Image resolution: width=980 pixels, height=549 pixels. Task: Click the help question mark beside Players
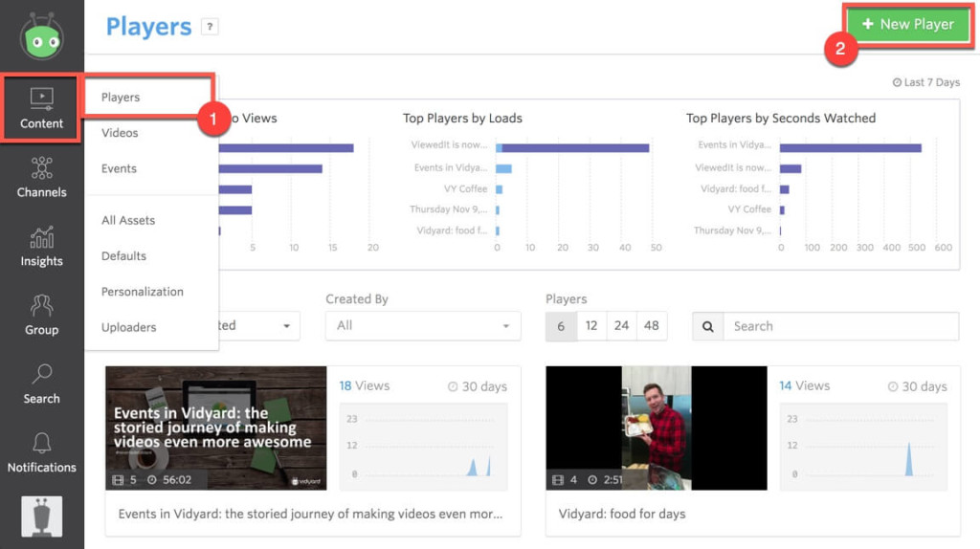click(x=210, y=27)
